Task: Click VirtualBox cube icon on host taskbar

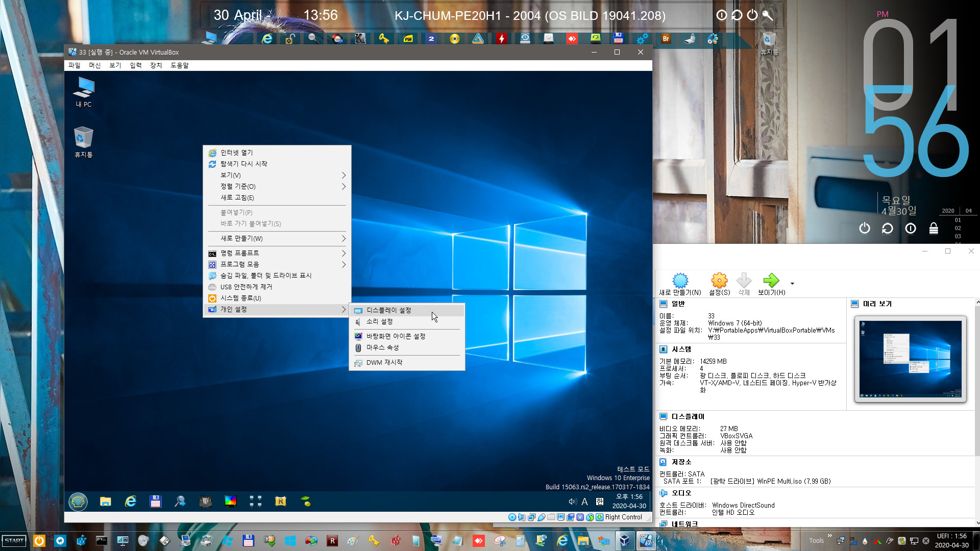Action: (x=624, y=540)
